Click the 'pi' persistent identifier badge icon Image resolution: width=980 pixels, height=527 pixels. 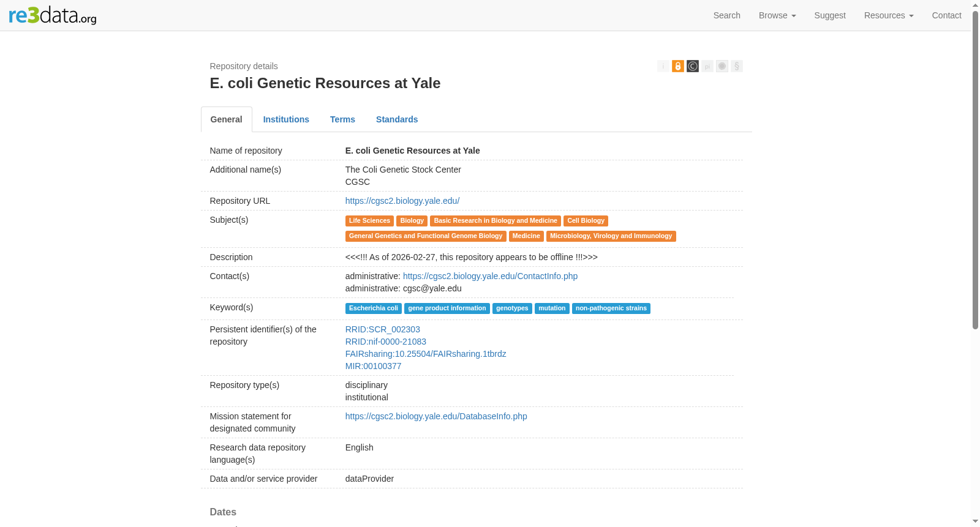707,66
